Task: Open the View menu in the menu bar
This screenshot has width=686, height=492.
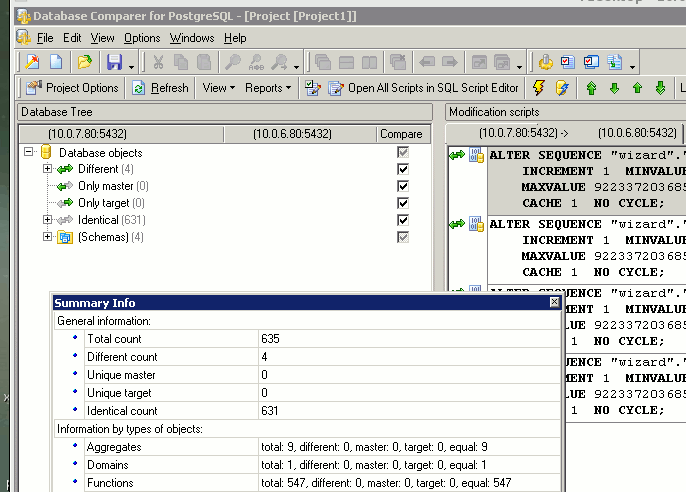Action: tap(102, 38)
